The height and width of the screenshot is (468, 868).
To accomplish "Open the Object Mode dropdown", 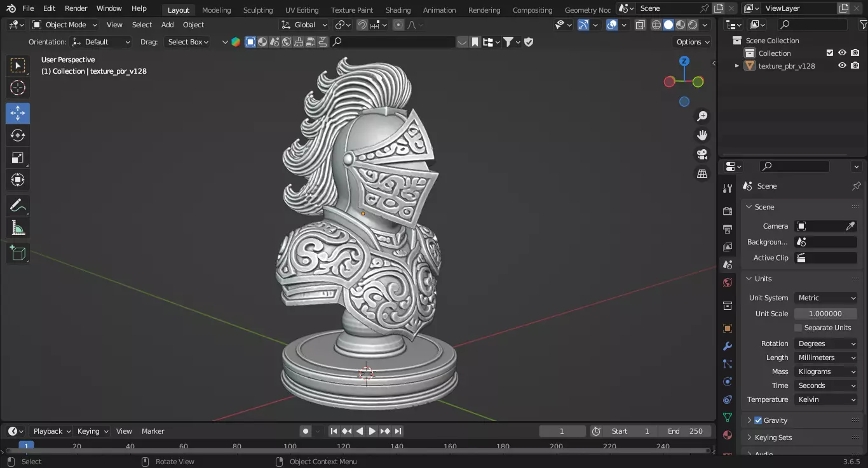I will pyautogui.click(x=65, y=25).
